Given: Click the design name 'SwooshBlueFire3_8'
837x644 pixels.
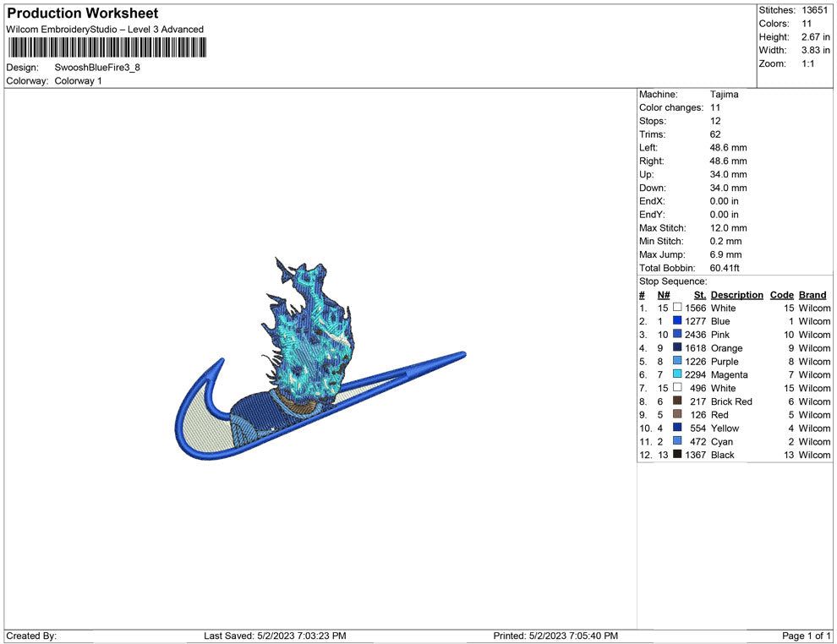Looking at the screenshot, I should 97,68.
